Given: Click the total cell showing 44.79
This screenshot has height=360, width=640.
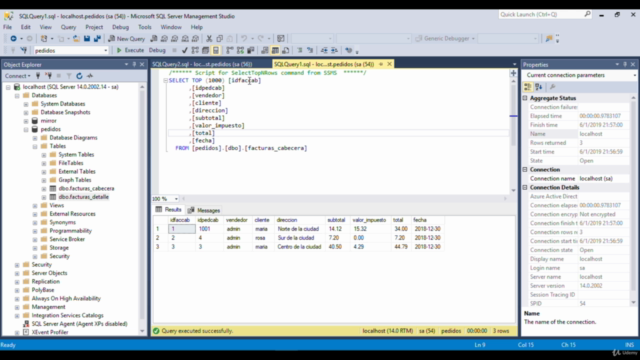Looking at the screenshot, I should pos(401,247).
